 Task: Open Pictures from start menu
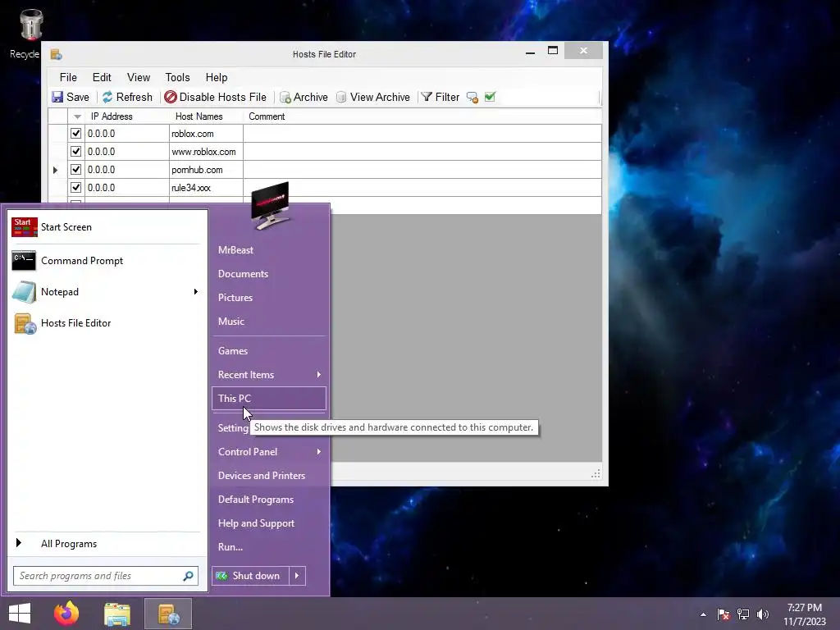[x=269, y=297]
